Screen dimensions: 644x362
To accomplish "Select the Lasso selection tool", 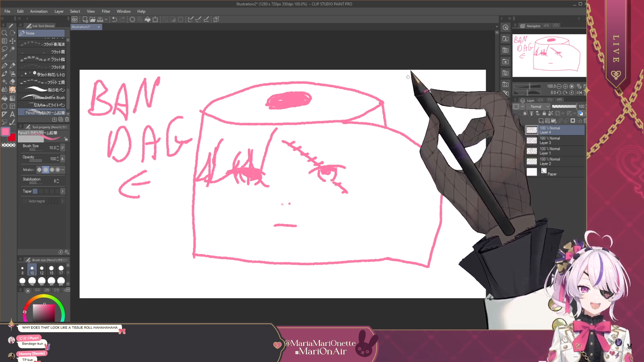I will click(4, 49).
